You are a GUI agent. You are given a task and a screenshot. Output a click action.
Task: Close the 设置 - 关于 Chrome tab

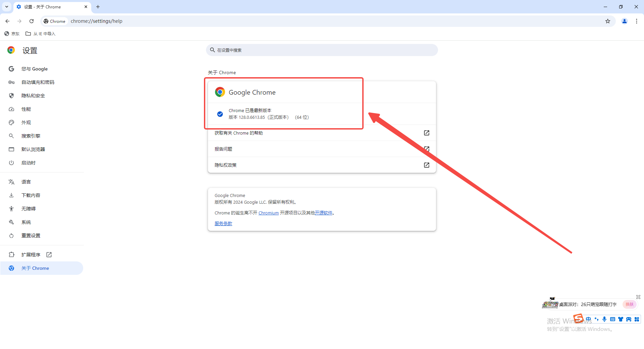pos(86,7)
